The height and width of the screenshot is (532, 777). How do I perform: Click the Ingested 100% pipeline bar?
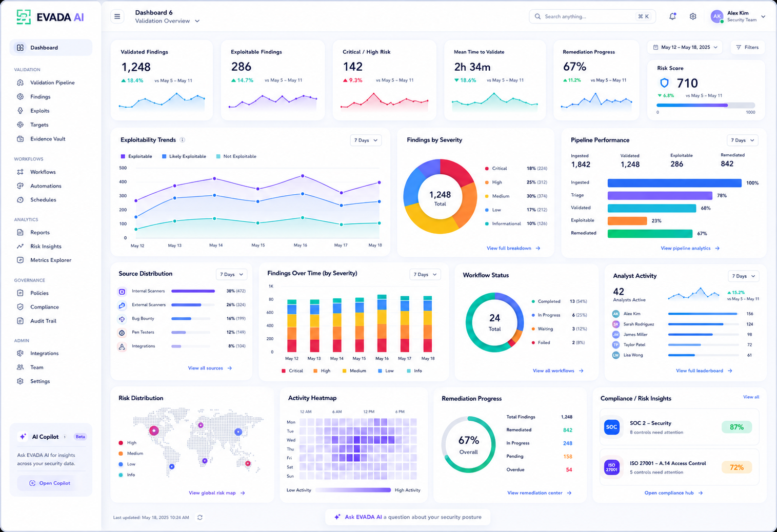point(674,183)
